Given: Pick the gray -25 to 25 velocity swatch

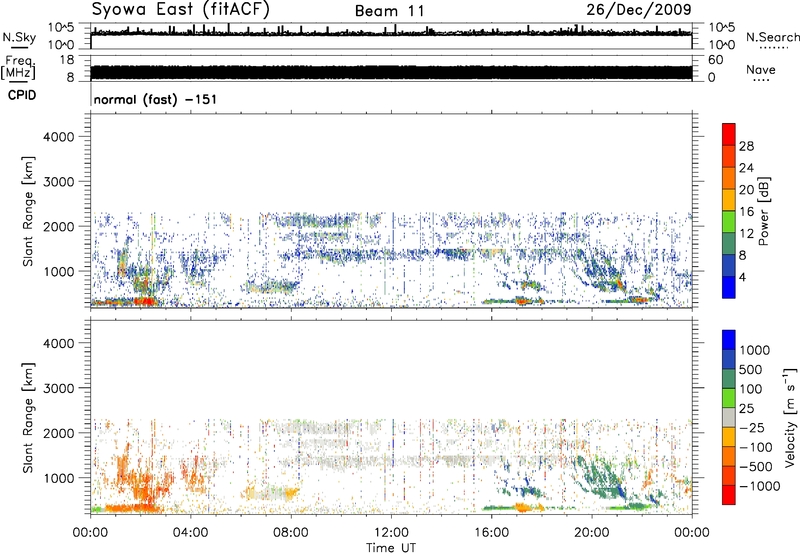Looking at the screenshot, I should tap(729, 418).
